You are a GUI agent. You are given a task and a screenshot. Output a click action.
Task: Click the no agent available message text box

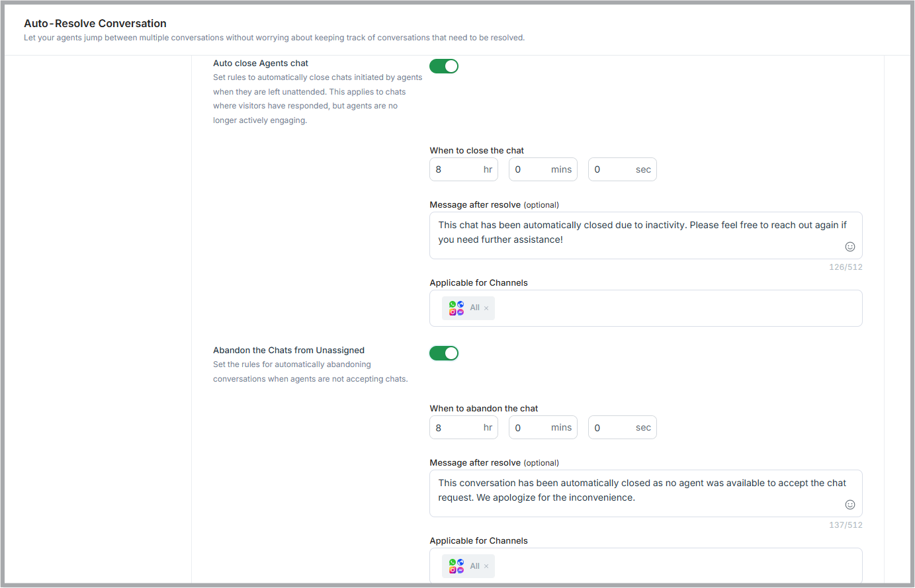click(x=646, y=493)
